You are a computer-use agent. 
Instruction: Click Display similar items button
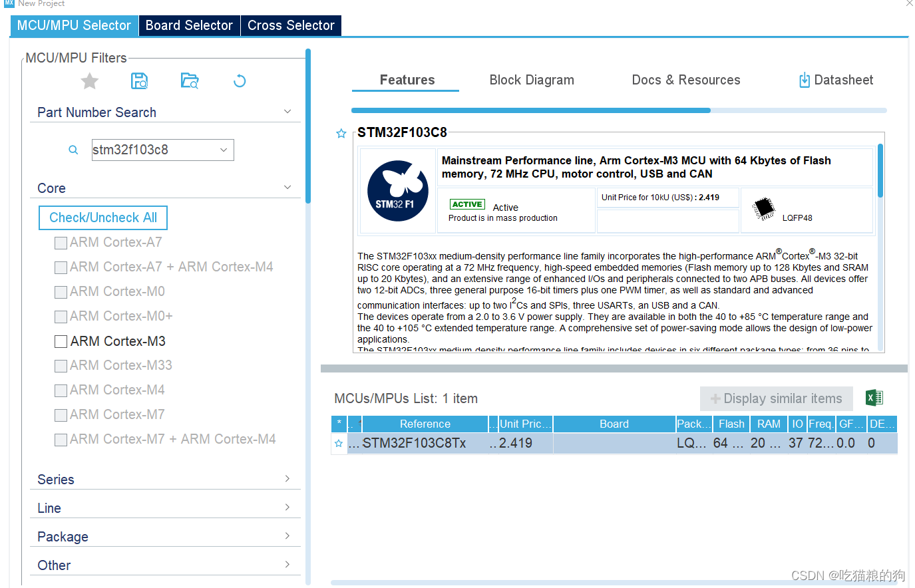(777, 398)
